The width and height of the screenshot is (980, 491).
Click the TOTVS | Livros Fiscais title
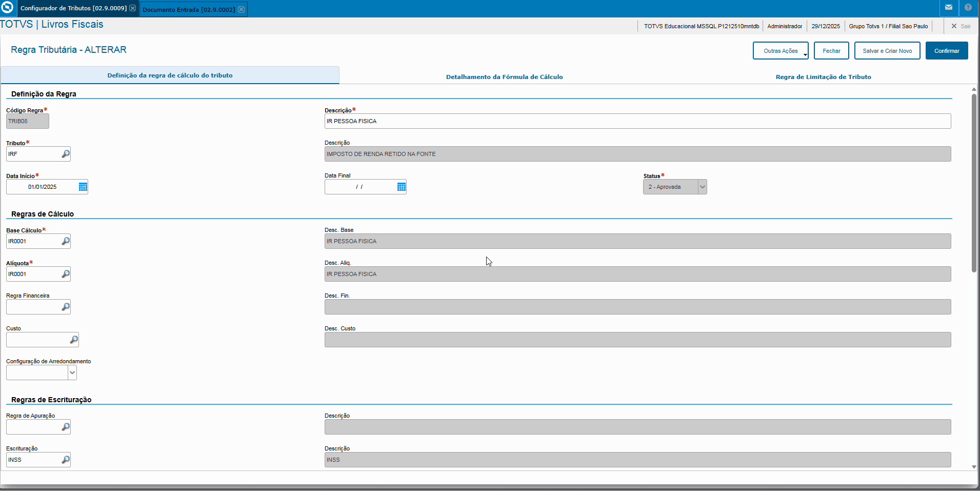pos(52,24)
